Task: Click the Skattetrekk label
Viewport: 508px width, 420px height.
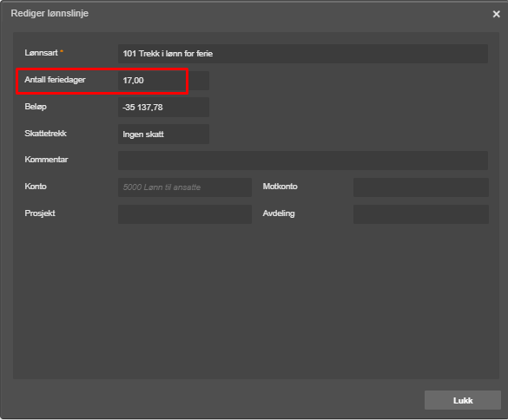Action: pos(46,134)
